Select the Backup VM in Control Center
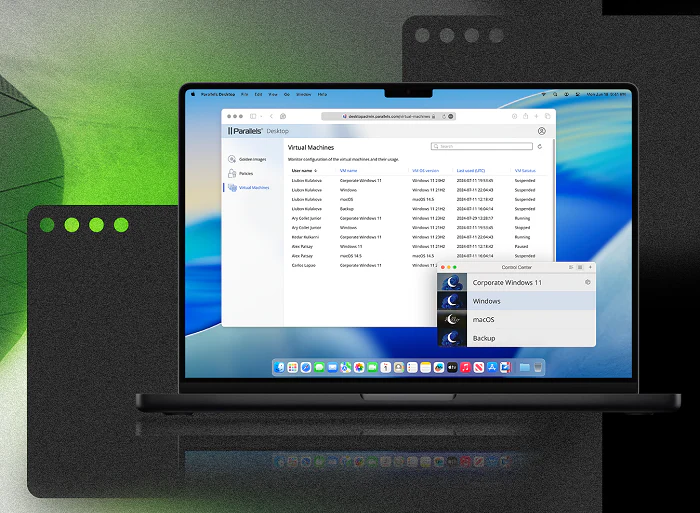This screenshot has height=513, width=700. (x=517, y=338)
